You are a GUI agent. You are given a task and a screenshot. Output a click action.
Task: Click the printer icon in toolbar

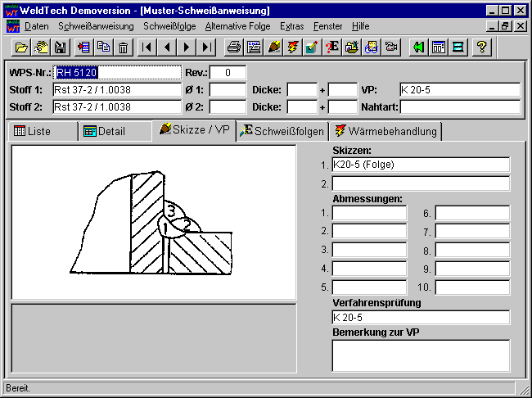click(x=234, y=47)
